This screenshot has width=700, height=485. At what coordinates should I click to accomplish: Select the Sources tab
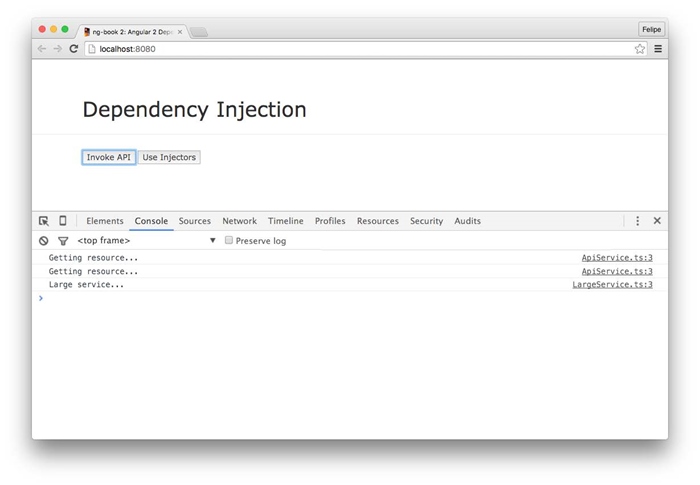(195, 221)
